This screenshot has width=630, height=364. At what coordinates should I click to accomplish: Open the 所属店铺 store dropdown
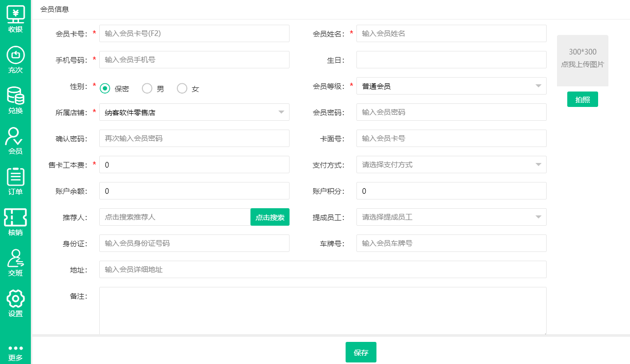tap(281, 112)
